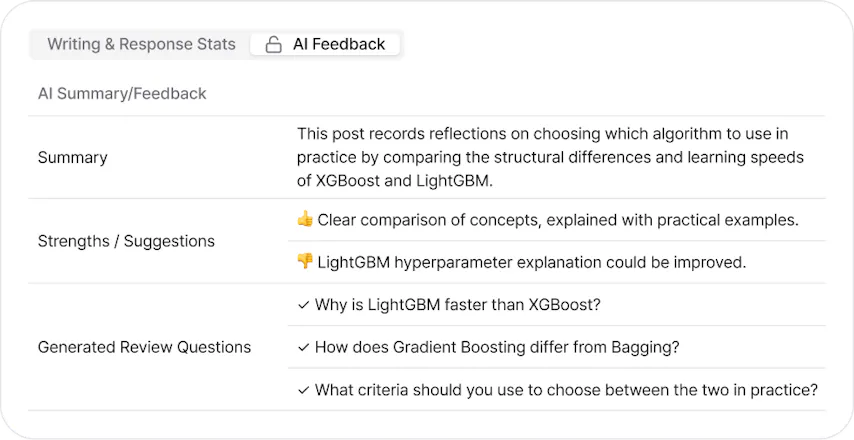The width and height of the screenshot is (854, 440).
Task: Select the AI Feedback tab
Action: (325, 44)
